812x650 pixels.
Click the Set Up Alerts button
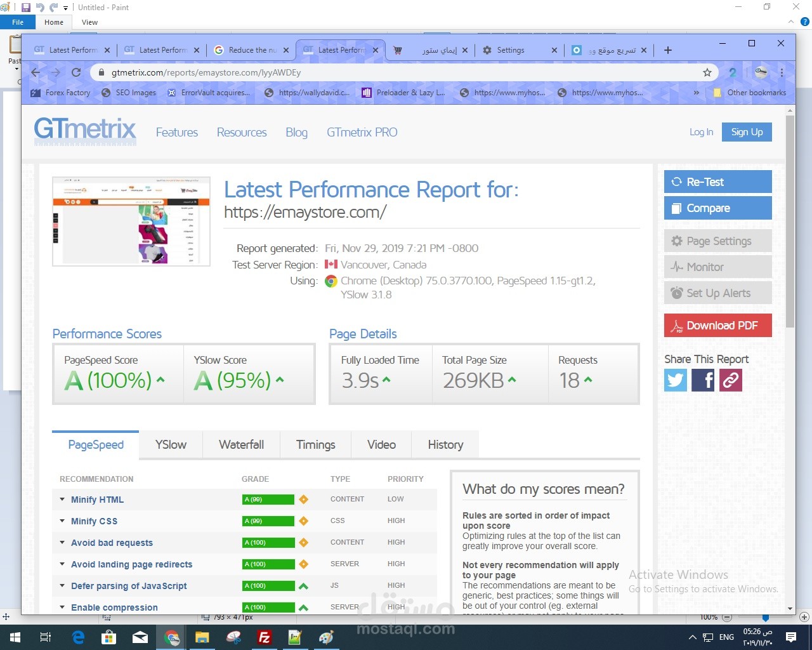(718, 293)
